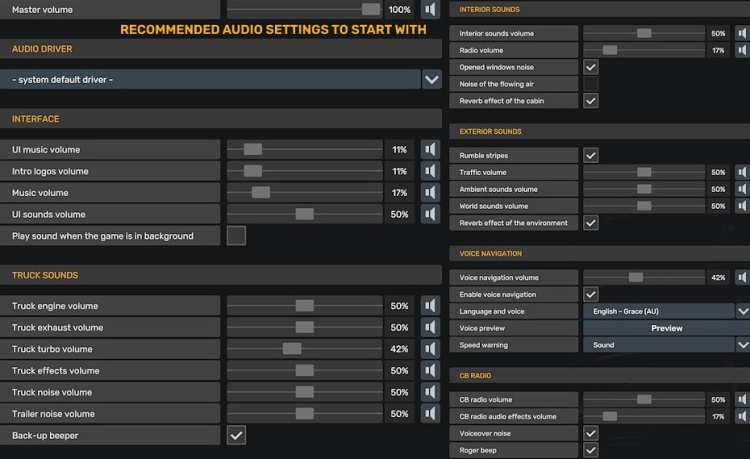
Task: Adjust the Music volume slider handle
Action: click(261, 192)
